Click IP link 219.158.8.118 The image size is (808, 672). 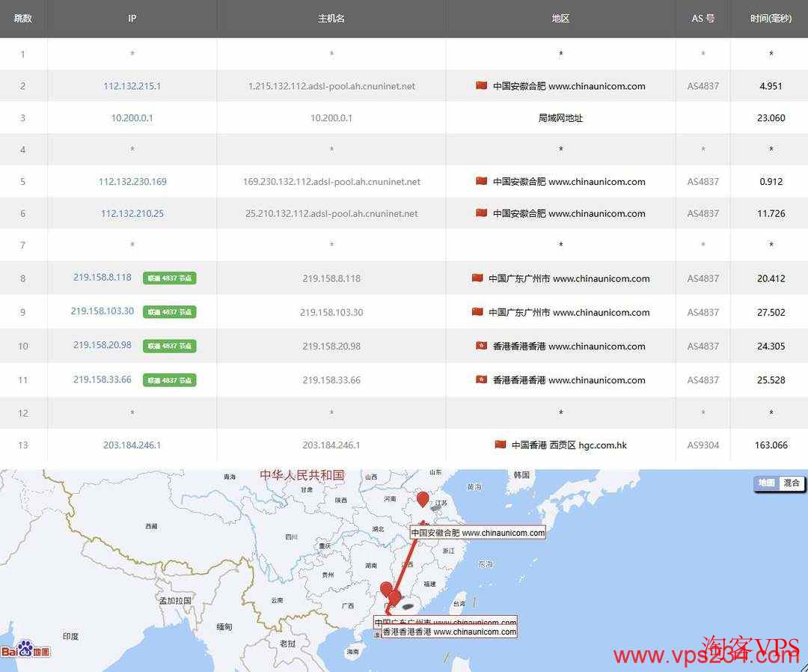click(x=102, y=277)
